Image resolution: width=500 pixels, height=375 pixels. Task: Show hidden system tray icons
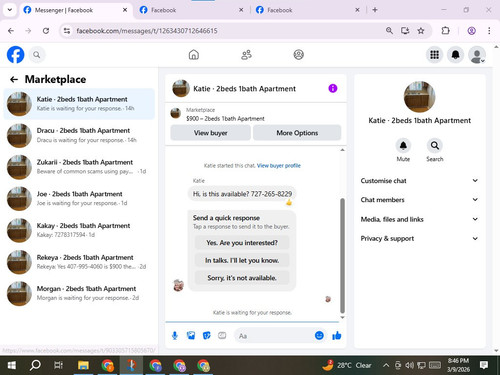[x=386, y=365]
